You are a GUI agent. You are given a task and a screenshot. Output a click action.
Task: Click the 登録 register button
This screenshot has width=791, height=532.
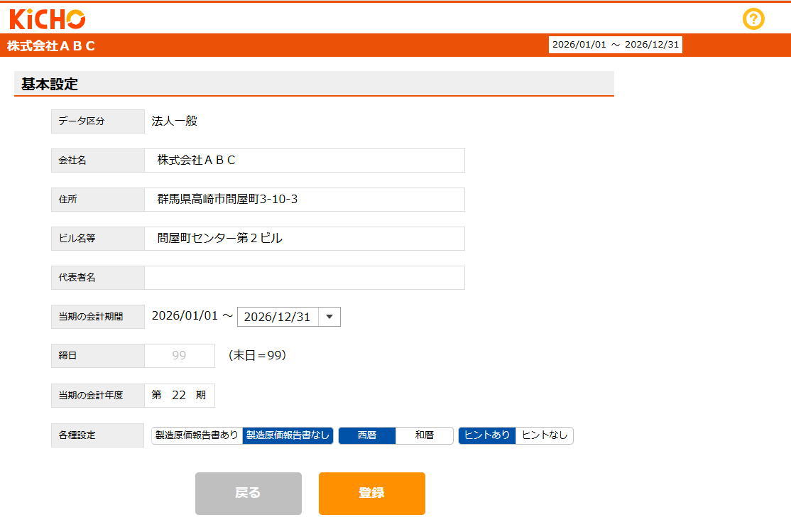371,493
